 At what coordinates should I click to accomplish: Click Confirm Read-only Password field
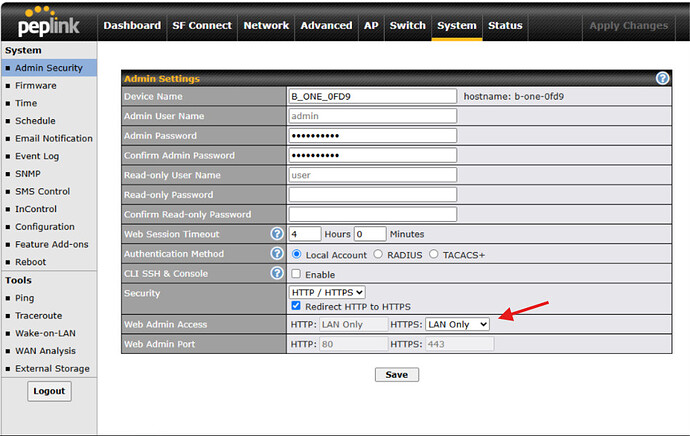(x=373, y=214)
